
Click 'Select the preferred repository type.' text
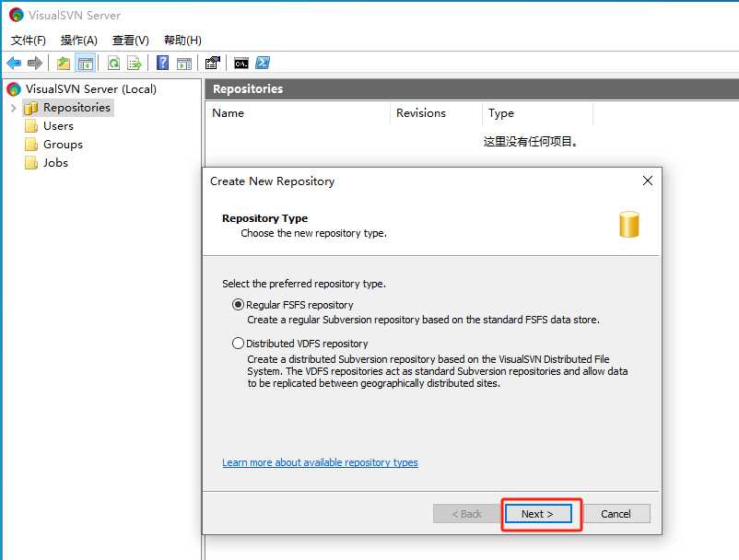[x=304, y=284]
